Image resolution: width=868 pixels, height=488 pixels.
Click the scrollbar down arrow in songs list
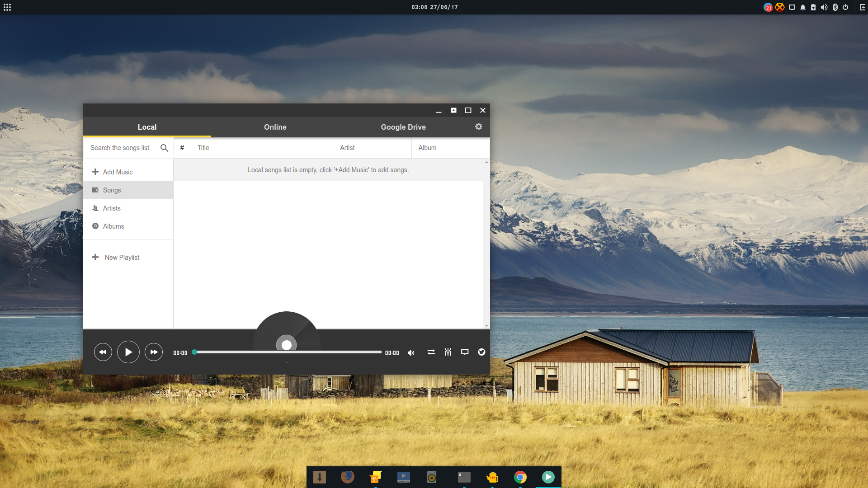tap(486, 326)
